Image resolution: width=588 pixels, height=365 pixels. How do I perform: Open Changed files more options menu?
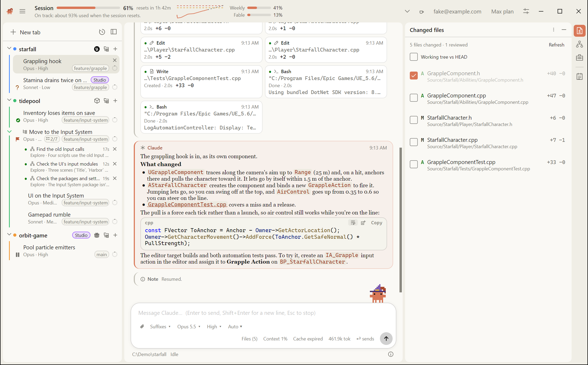[554, 30]
